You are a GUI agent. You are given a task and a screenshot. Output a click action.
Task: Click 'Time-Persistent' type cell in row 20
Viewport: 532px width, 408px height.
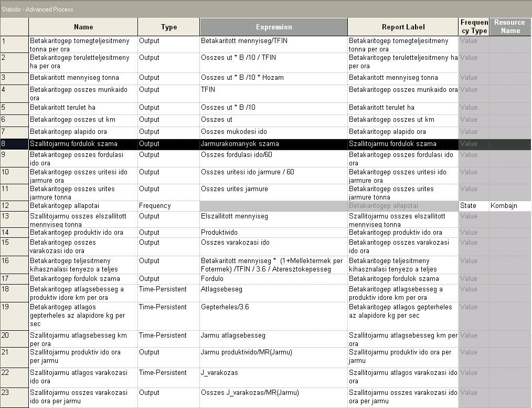[168, 339]
